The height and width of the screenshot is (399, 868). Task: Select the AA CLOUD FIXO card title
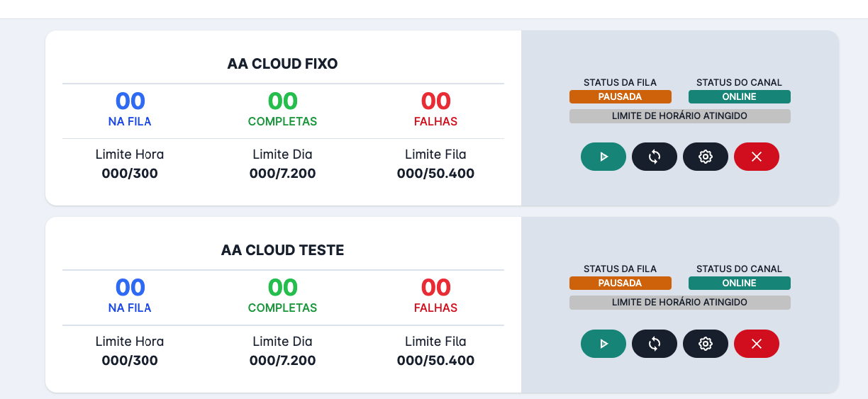point(283,64)
